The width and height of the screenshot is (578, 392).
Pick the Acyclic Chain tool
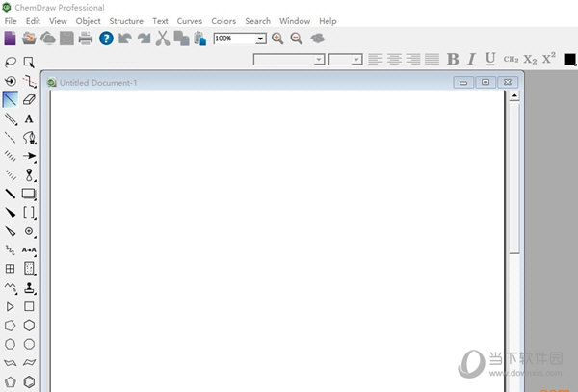click(11, 288)
